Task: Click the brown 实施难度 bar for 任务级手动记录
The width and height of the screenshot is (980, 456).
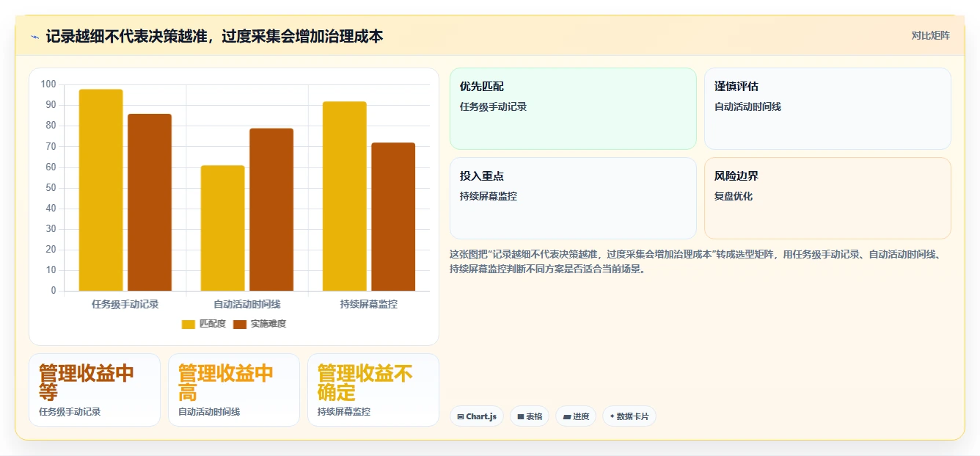Action: [x=150, y=203]
